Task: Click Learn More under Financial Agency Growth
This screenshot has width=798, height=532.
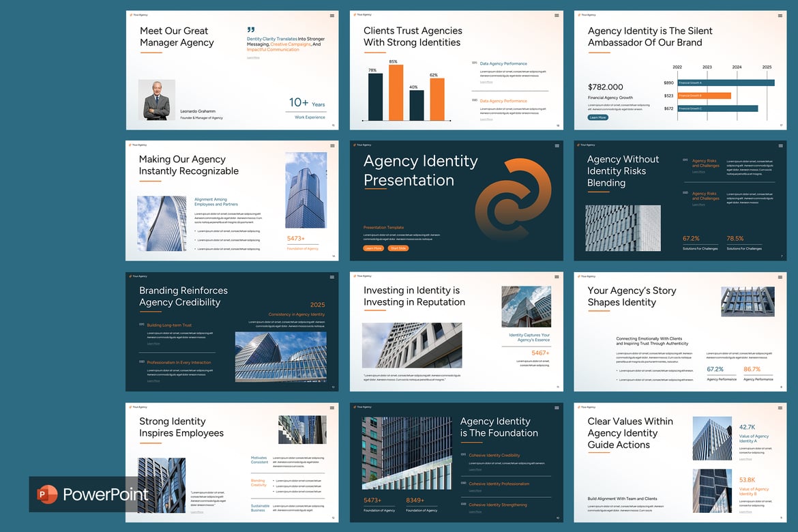Action: [598, 117]
